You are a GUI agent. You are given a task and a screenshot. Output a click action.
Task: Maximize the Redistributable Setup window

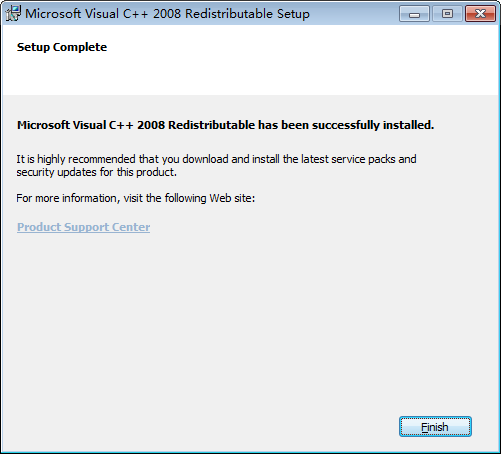coord(447,14)
